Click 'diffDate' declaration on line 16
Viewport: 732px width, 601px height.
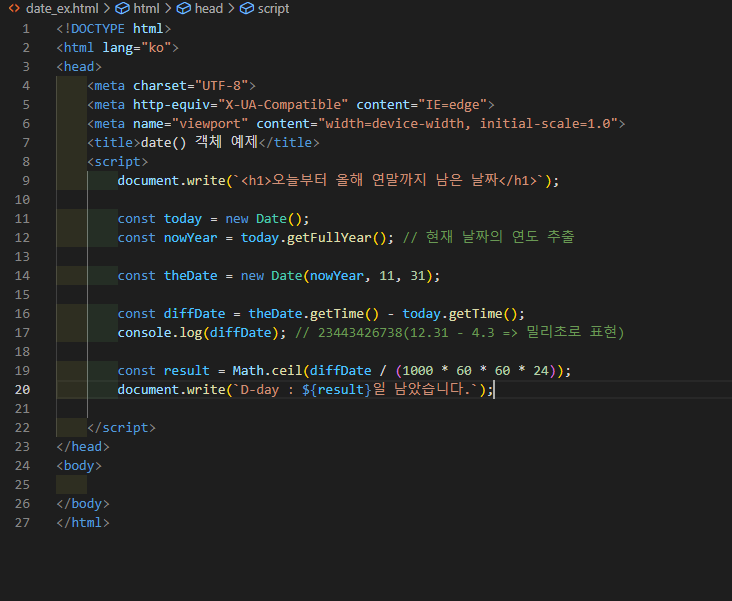point(194,313)
